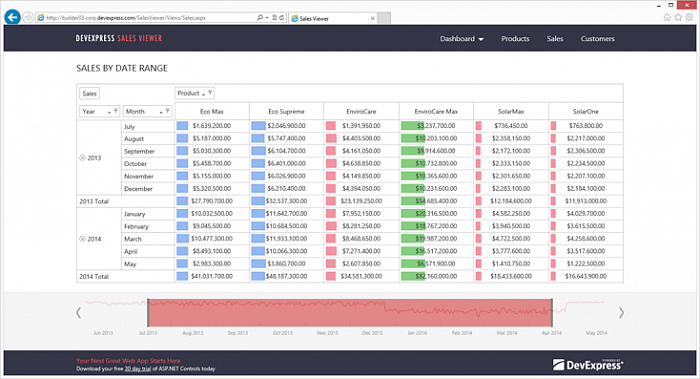
Task: Click the Eco Max column header
Action: (212, 112)
